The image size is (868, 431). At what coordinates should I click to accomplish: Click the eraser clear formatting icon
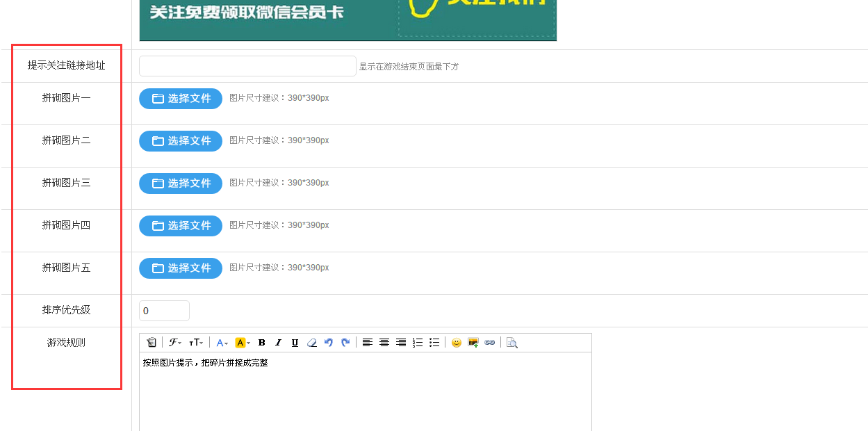tap(312, 343)
